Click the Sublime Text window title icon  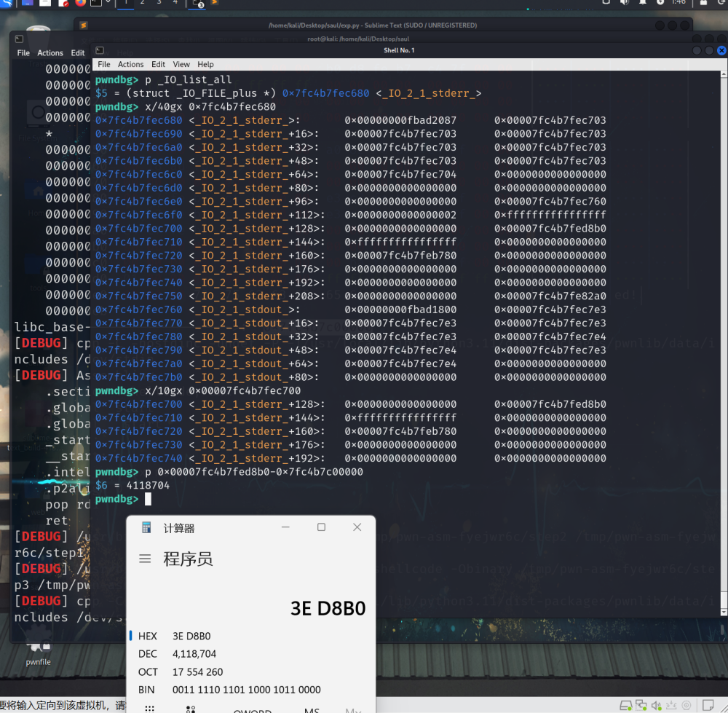pos(84,25)
